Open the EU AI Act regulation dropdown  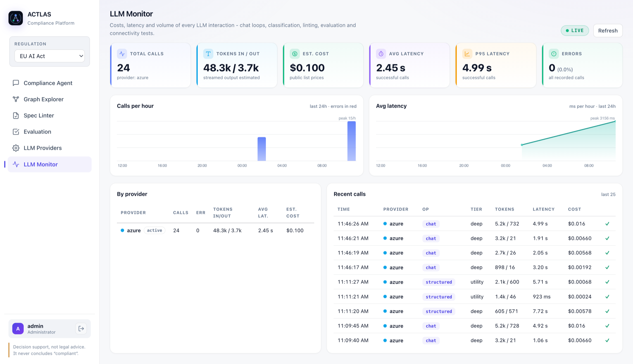[x=49, y=56]
